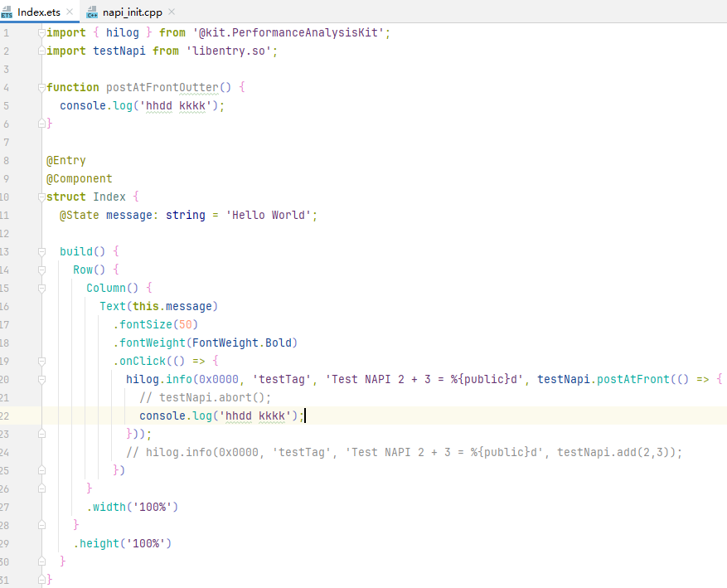Viewport: 727px width, 588px height.
Task: Collapse the Row() block fold marker
Action: click(x=41, y=270)
